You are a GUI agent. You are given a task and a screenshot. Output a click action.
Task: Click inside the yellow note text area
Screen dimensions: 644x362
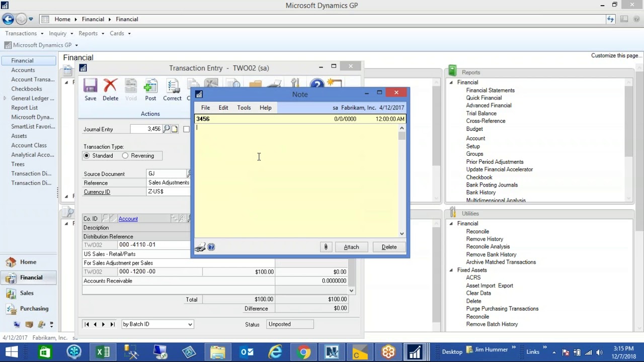pyautogui.click(x=296, y=180)
